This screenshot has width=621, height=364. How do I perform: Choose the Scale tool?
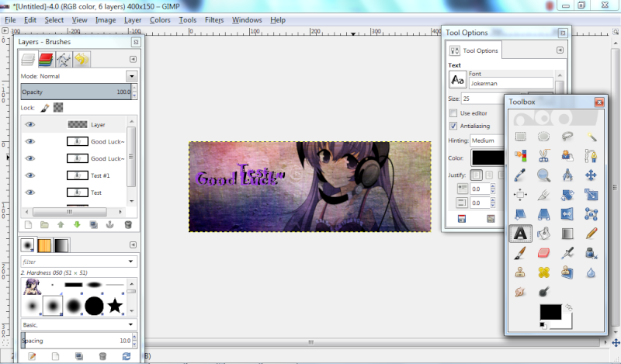[591, 195]
